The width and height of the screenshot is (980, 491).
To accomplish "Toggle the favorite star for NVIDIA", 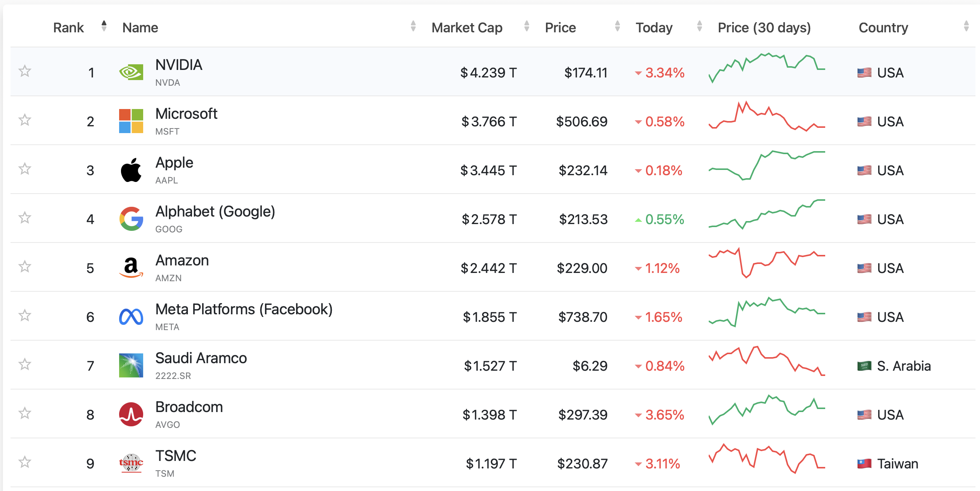I will coord(25,71).
